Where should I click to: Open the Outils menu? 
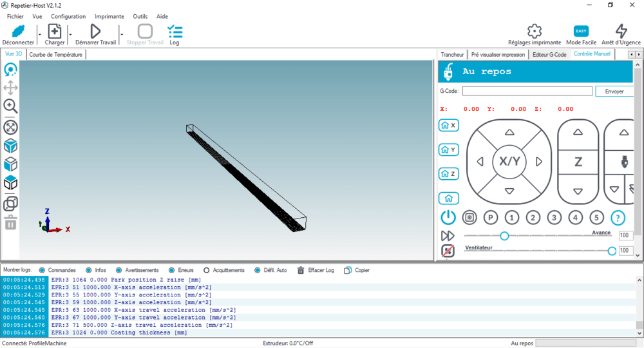point(140,17)
